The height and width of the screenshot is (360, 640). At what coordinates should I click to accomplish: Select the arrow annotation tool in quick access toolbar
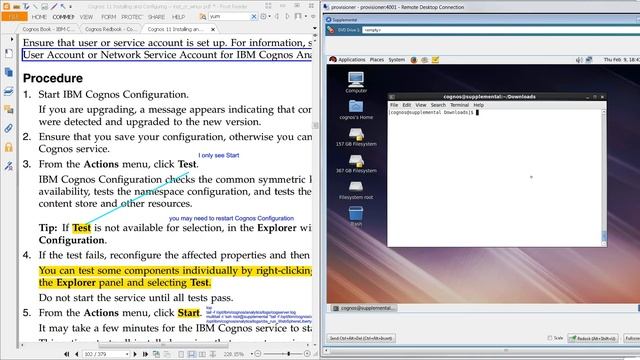click(x=63, y=6)
